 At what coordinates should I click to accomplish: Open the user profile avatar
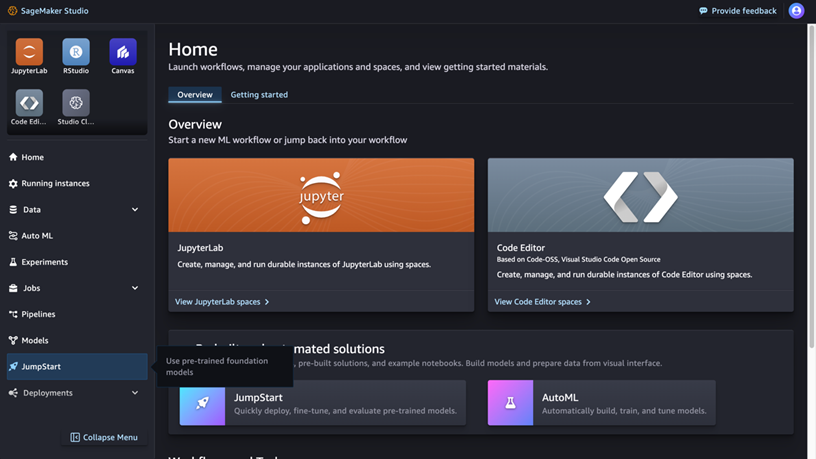coord(796,10)
